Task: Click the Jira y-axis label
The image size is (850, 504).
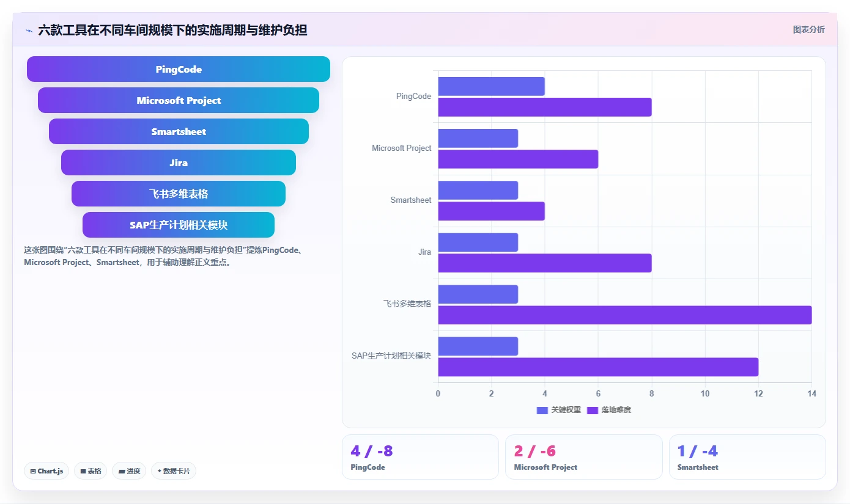Action: click(x=424, y=252)
